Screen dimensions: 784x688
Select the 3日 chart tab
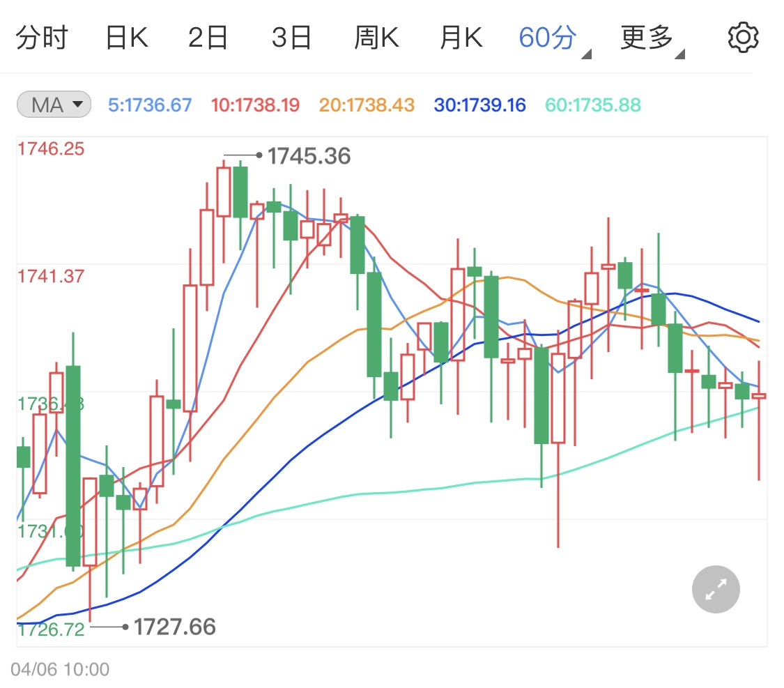point(291,38)
